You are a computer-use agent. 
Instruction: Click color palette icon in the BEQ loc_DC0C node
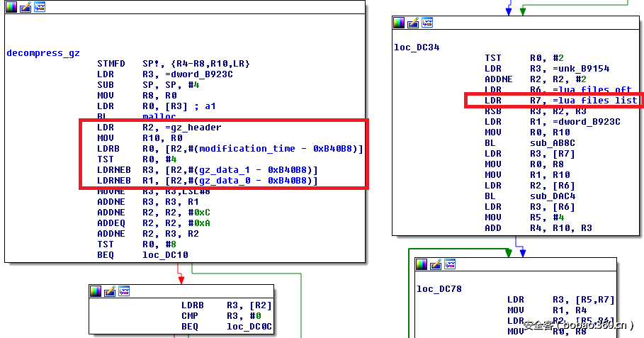point(95,291)
